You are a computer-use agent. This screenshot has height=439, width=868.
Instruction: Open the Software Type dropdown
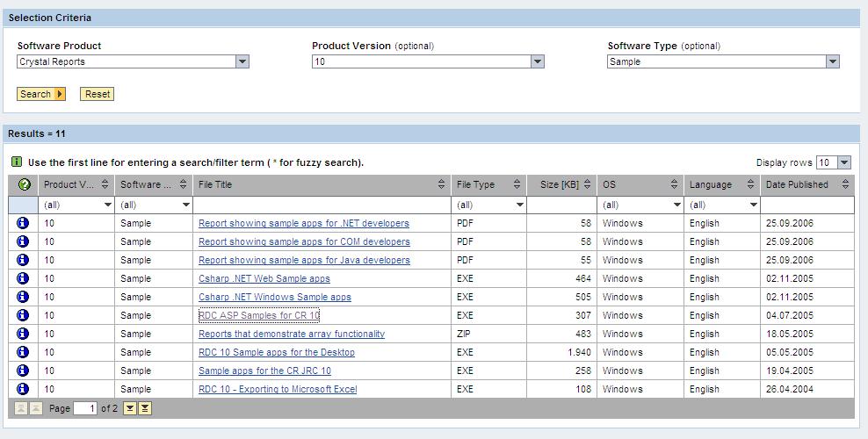pyautogui.click(x=833, y=61)
